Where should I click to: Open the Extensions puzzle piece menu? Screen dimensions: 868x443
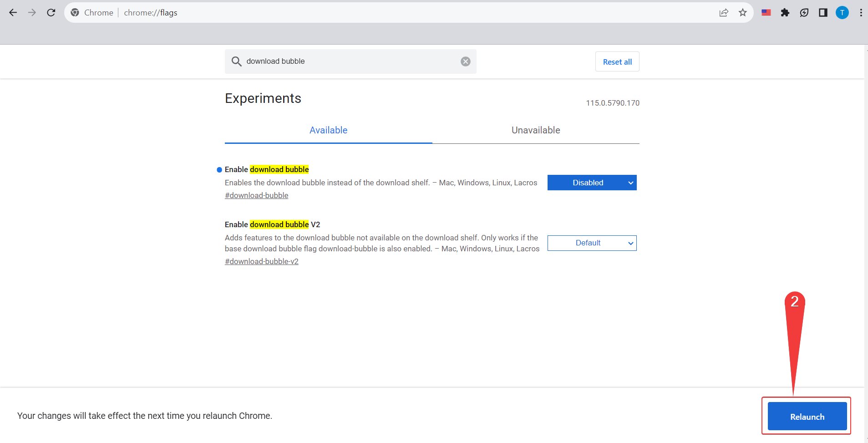[x=785, y=12]
